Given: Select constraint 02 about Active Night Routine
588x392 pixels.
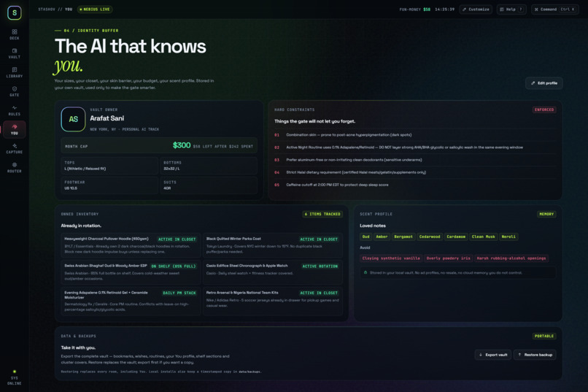Looking at the screenshot, I should [x=415, y=147].
